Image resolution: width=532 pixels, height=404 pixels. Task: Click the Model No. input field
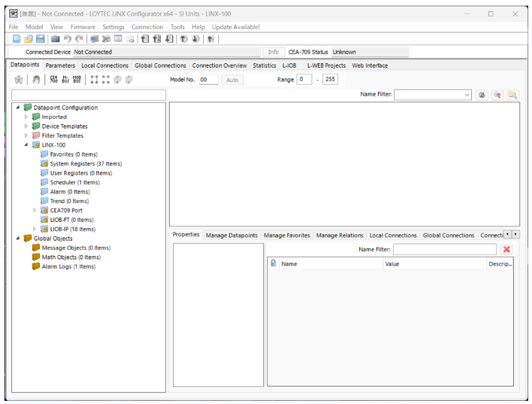(208, 80)
